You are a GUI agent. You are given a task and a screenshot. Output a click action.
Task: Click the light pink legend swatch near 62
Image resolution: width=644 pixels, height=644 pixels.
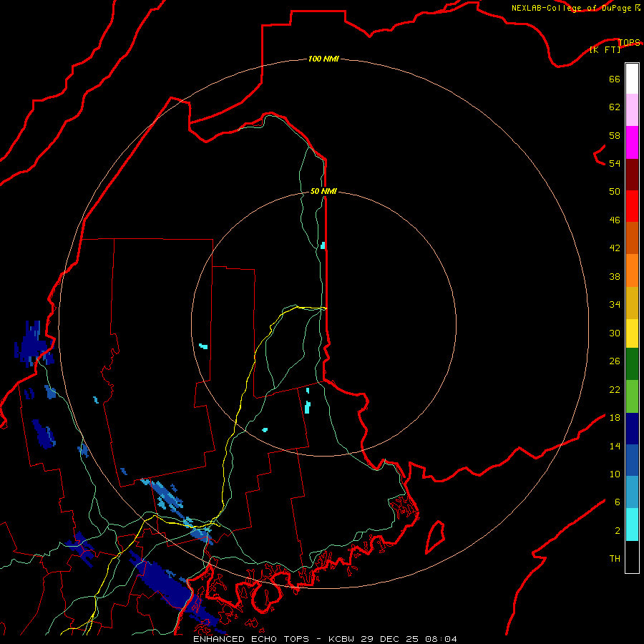click(632, 110)
